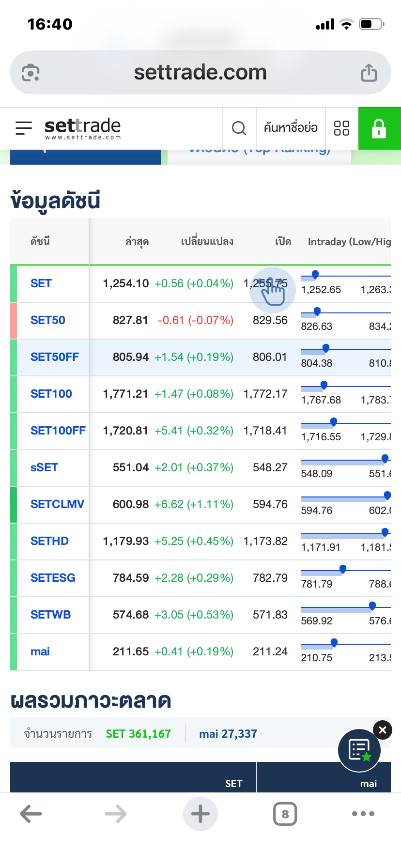Dismiss the floating widget with X
The width and height of the screenshot is (401, 868).
[382, 730]
